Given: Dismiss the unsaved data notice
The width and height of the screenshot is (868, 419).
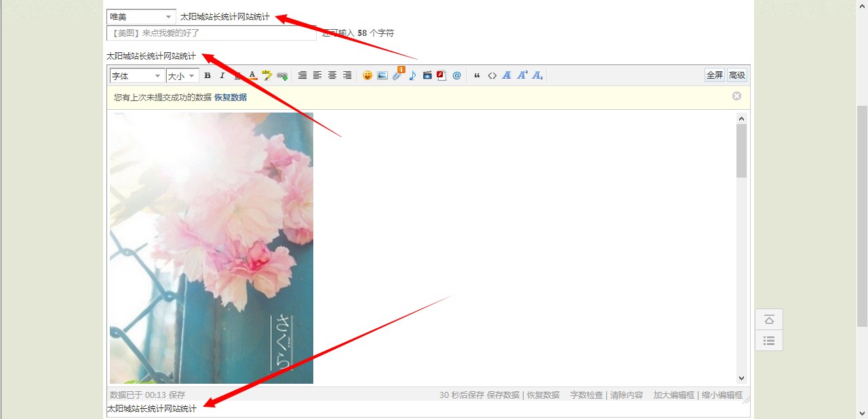Looking at the screenshot, I should click(736, 96).
